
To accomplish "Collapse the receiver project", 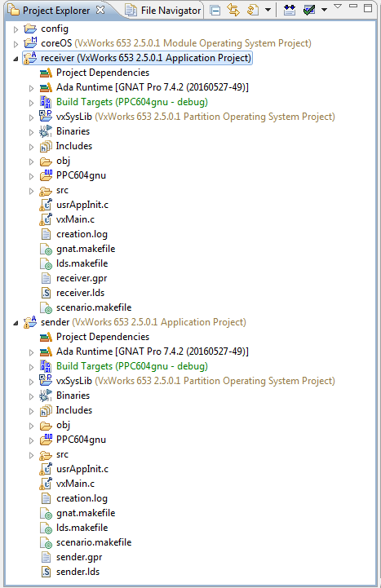I will [16, 59].
